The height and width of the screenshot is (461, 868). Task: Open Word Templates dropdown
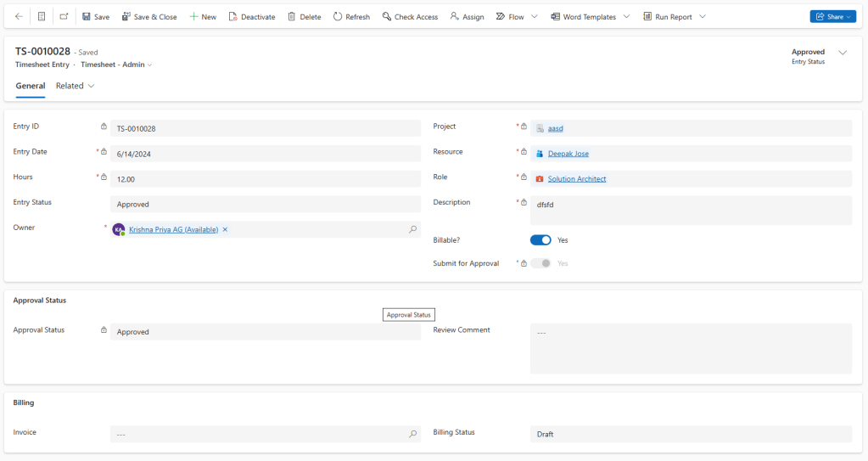590,16
